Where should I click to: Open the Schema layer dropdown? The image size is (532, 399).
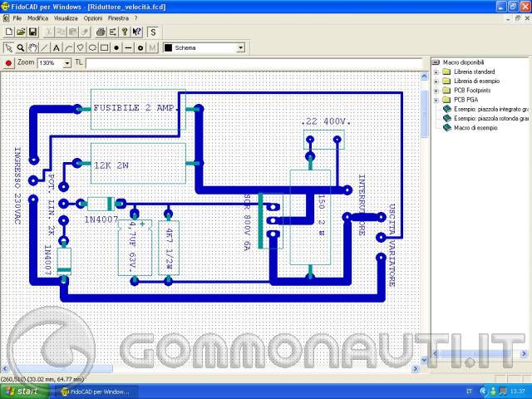(240, 48)
